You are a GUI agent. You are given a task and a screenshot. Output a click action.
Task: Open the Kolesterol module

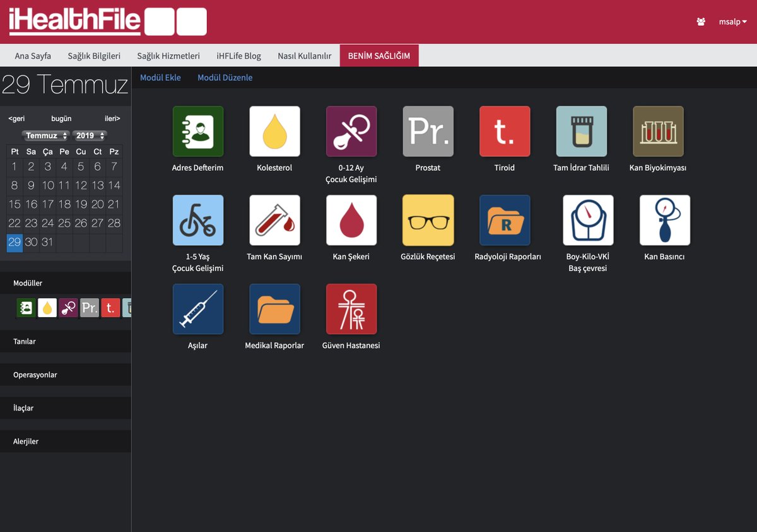click(x=274, y=131)
